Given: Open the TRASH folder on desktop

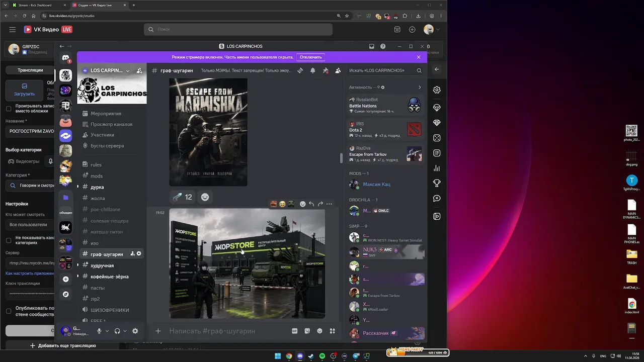Looking at the screenshot, I should tap(631, 257).
